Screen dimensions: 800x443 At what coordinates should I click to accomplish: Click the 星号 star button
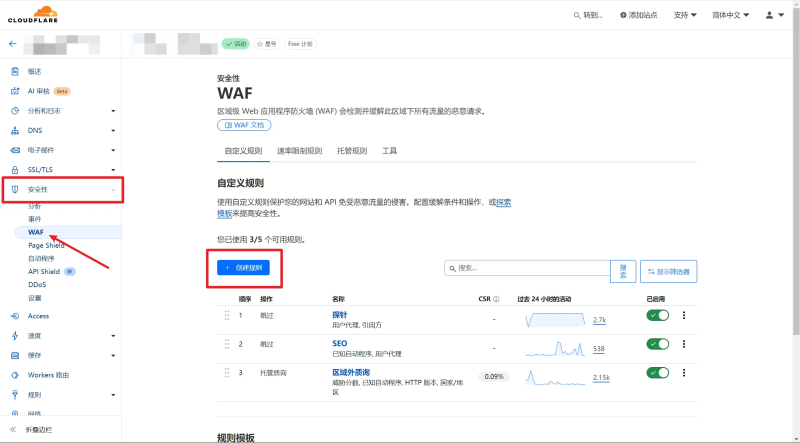pyautogui.click(x=266, y=44)
